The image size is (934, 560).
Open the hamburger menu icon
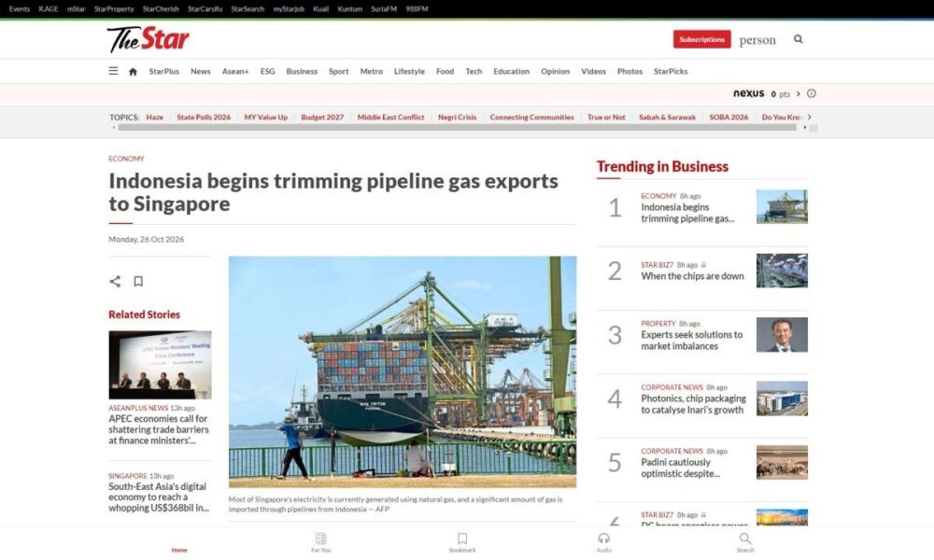tap(113, 71)
